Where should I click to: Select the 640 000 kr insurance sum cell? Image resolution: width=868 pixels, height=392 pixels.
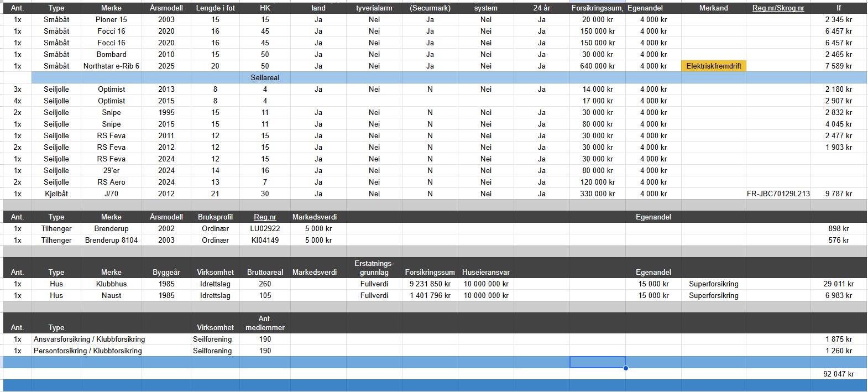(x=597, y=66)
